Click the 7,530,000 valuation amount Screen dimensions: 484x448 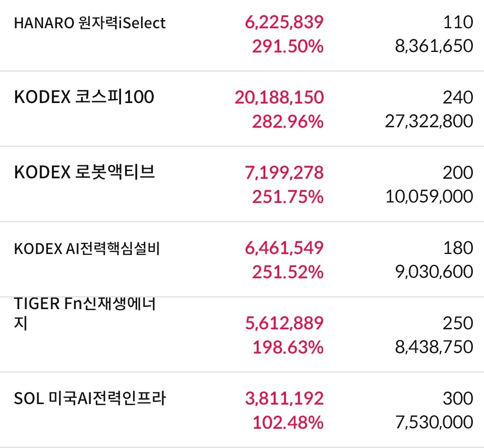tap(434, 422)
